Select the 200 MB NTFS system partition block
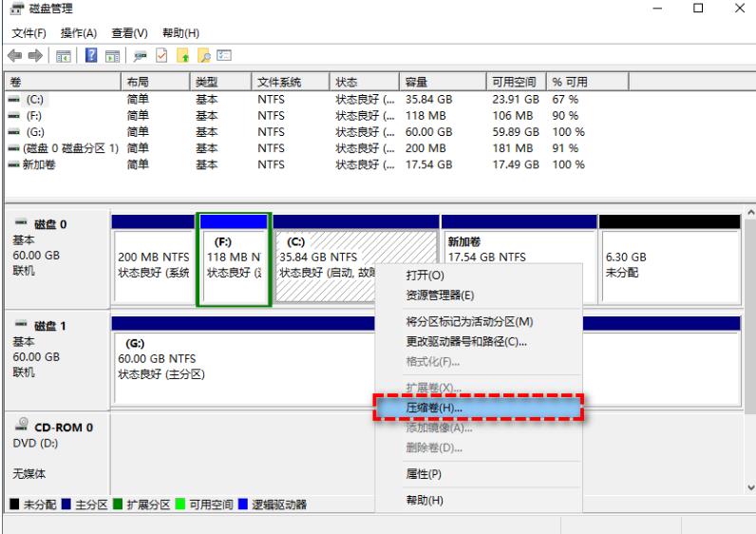 (x=154, y=259)
